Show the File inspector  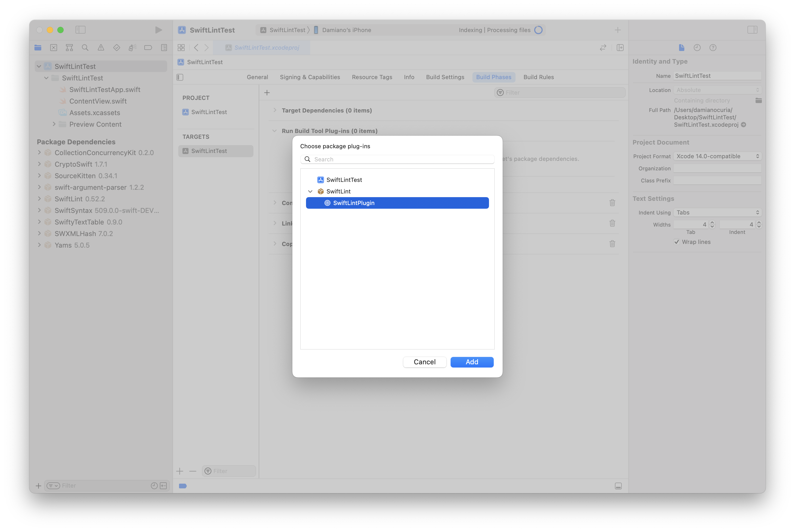[681, 48]
